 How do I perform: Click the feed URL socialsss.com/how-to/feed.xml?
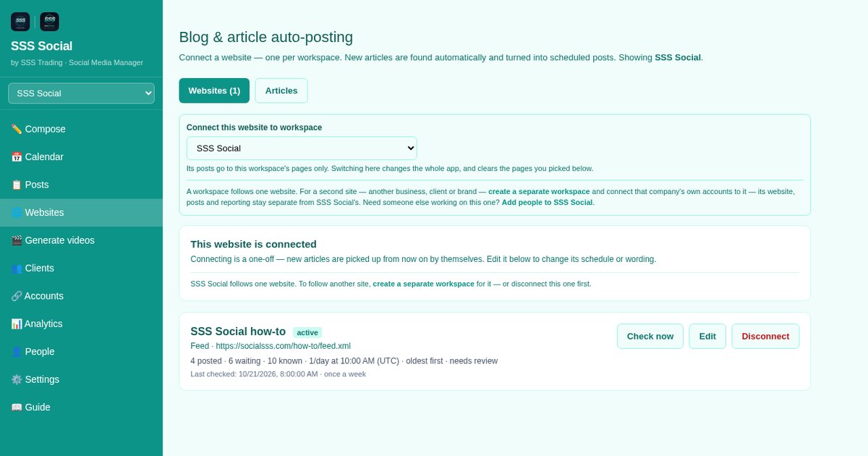pyautogui.click(x=283, y=346)
